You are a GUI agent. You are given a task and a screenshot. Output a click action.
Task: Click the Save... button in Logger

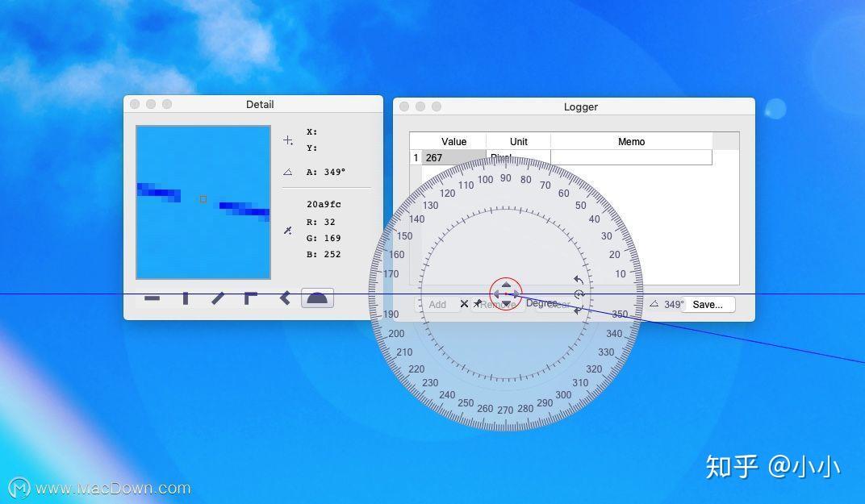tap(709, 304)
